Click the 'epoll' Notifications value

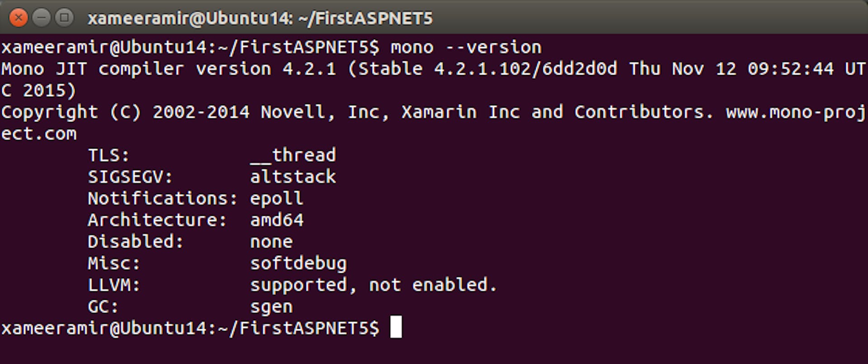coord(277,199)
